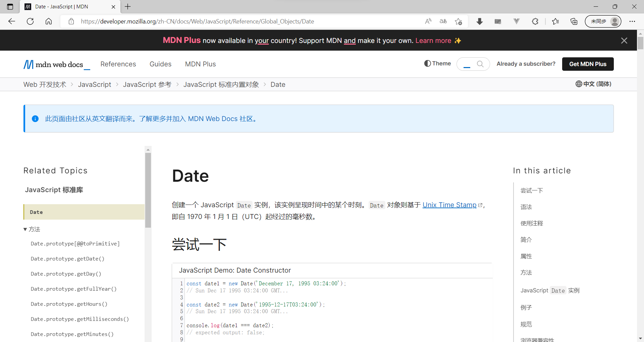Collapse the 方法 section in sidebar
Image resolution: width=644 pixels, height=342 pixels.
(x=32, y=229)
